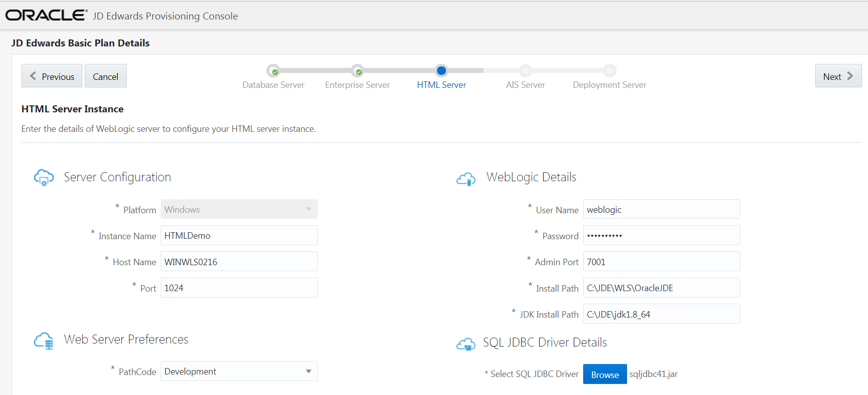The image size is (868, 395).
Task: Proceed with the Next button
Action: (x=838, y=76)
